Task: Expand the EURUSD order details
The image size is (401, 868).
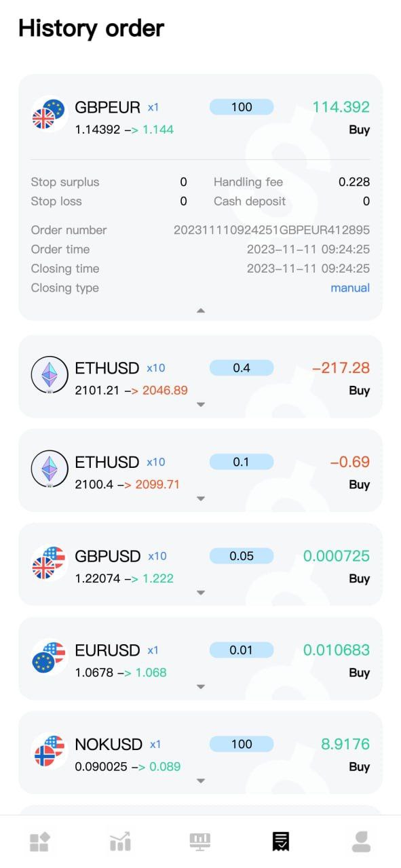Action: [200, 687]
